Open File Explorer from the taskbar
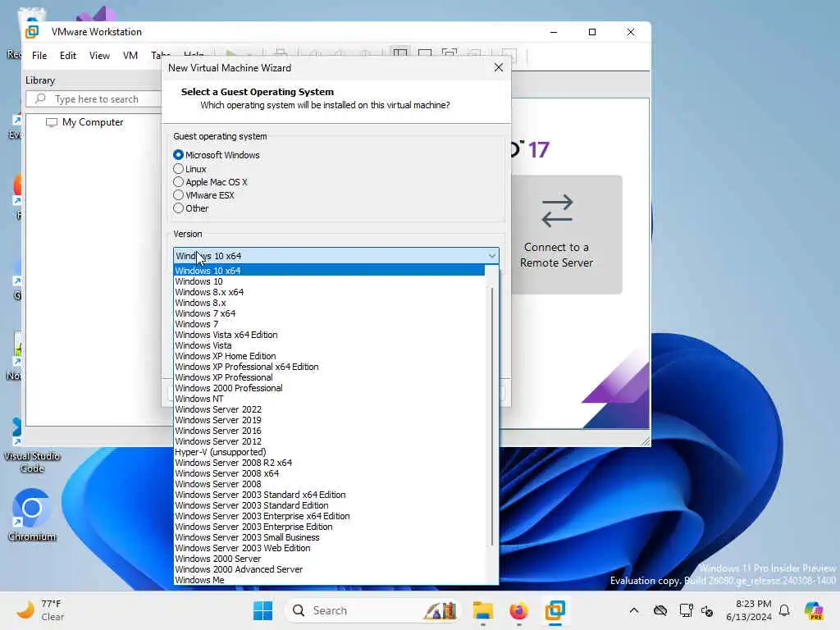Screen dimensions: 840x630 coord(482,610)
